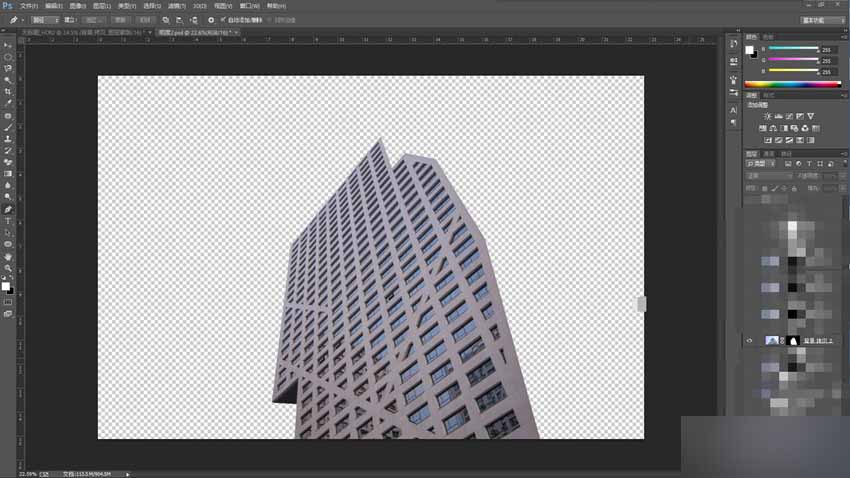This screenshot has height=478, width=850.
Task: Open the layer filter type dropdown
Action: [761, 164]
